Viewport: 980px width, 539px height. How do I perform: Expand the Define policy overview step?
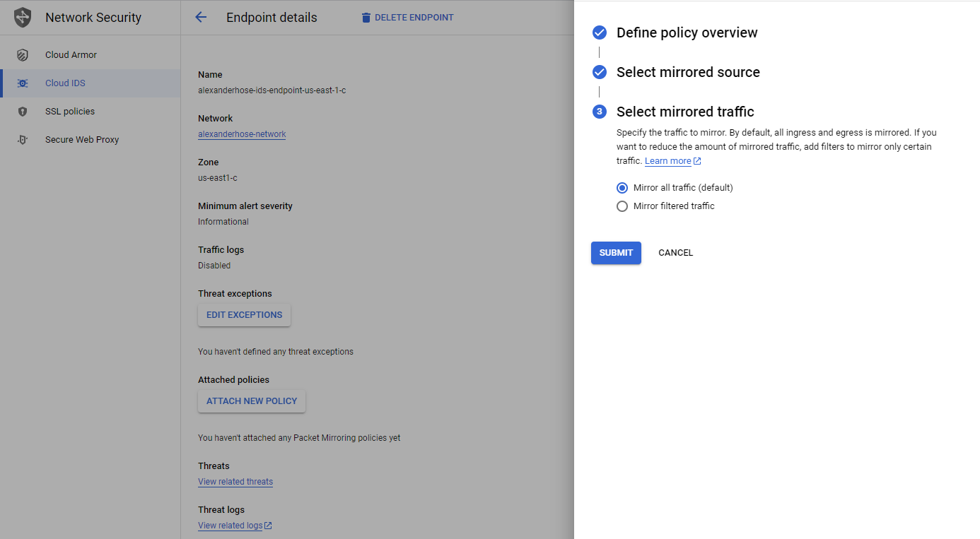tap(687, 32)
